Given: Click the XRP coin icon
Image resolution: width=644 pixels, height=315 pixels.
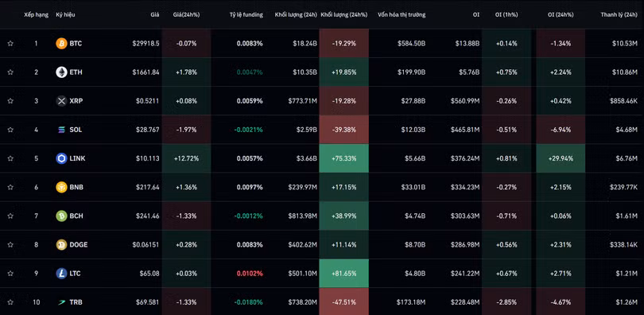Looking at the screenshot, I should (61, 101).
